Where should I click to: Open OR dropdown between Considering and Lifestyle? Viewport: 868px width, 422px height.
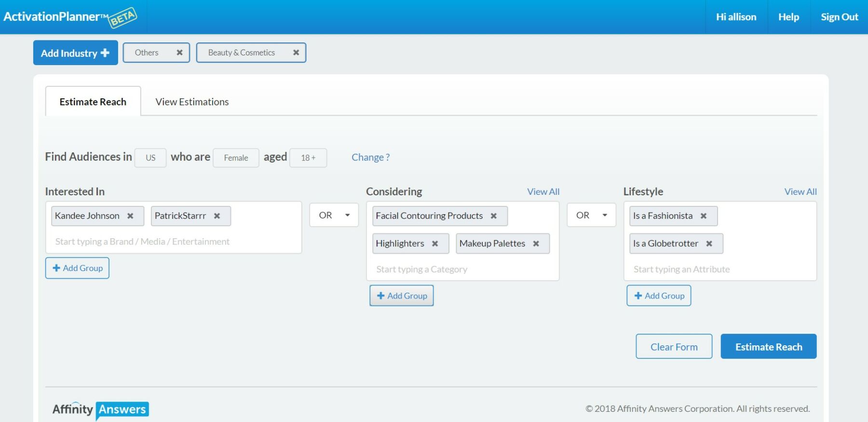591,215
